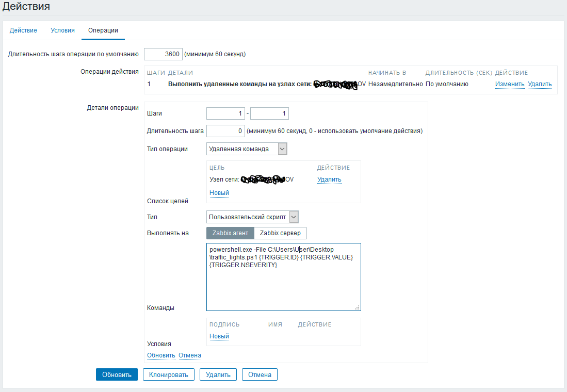Viewport: 567px width, 392px height.
Task: Click the bottom Отмена button
Action: coord(260,374)
